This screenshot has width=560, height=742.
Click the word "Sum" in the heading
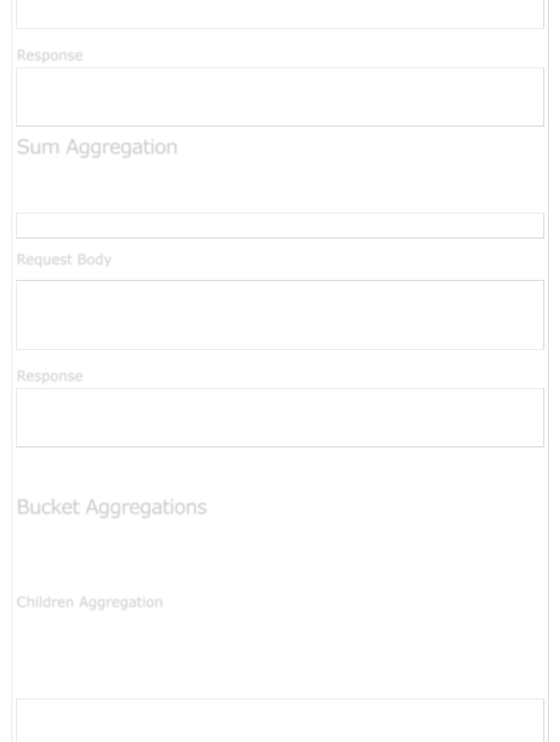point(38,147)
